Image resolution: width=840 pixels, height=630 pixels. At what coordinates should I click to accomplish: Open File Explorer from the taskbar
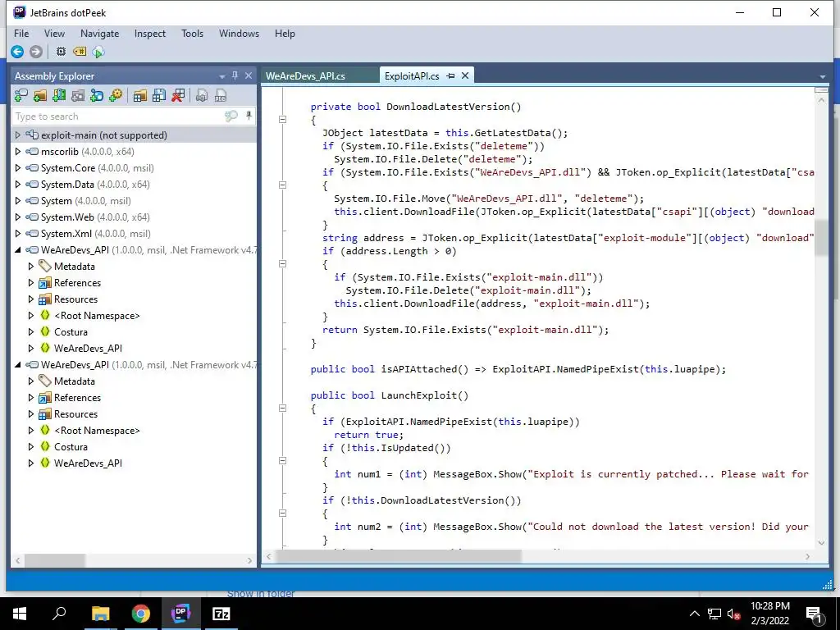[100, 613]
